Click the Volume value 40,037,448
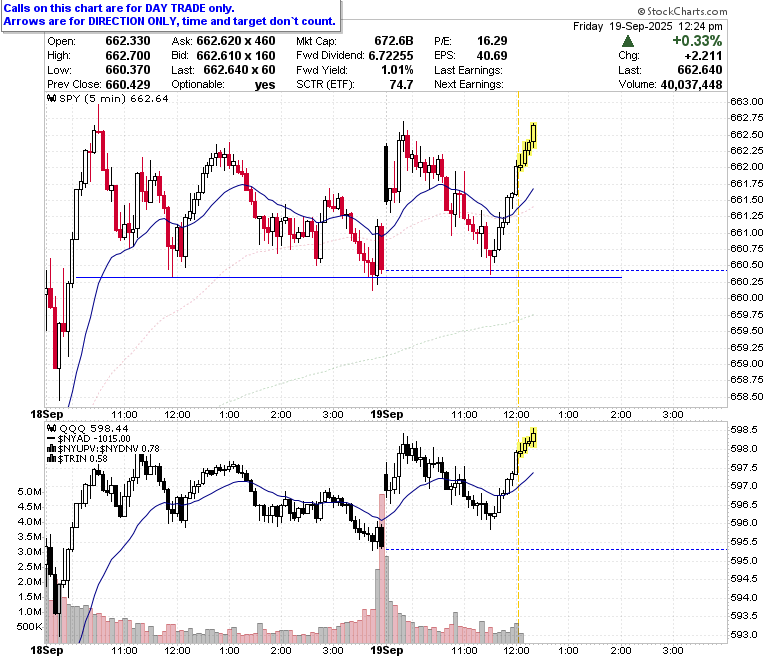Viewport: 780px width, 659px height. pos(691,85)
